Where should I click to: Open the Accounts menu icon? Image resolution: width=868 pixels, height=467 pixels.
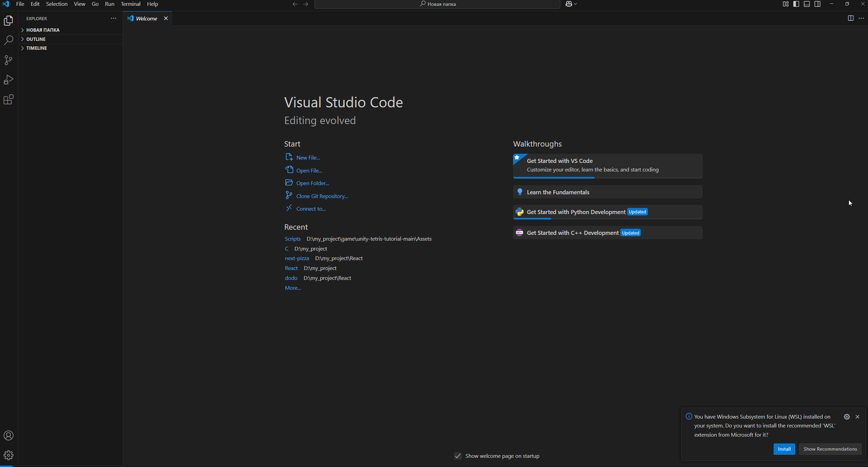coord(9,435)
